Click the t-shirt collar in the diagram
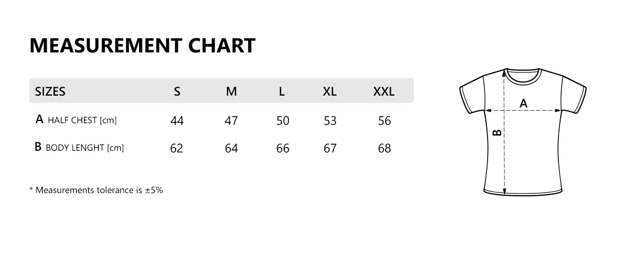 click(x=524, y=75)
